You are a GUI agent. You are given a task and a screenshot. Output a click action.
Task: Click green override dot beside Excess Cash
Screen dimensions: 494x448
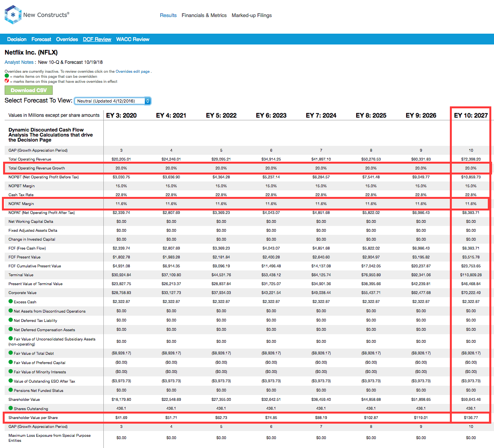pyautogui.click(x=11, y=301)
